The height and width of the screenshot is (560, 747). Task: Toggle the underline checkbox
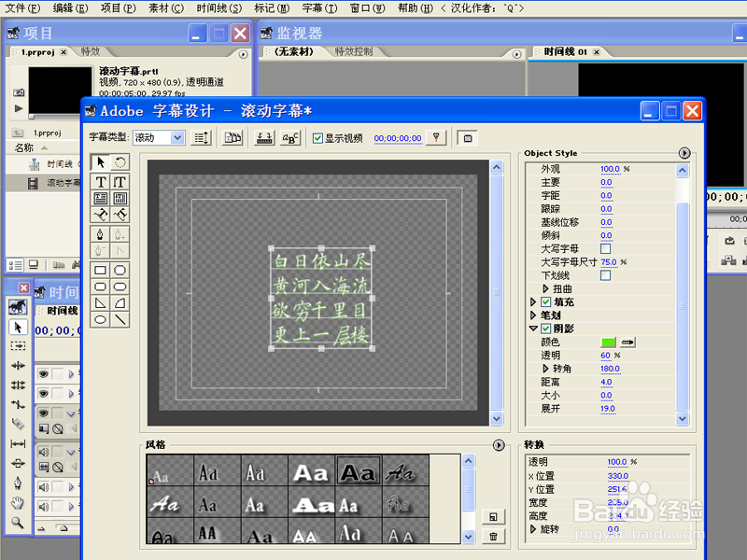[x=605, y=275]
